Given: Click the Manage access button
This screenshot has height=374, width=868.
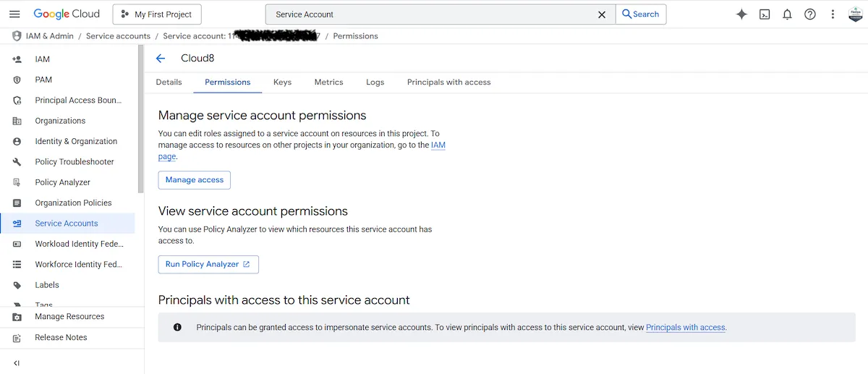Looking at the screenshot, I should click(x=195, y=179).
